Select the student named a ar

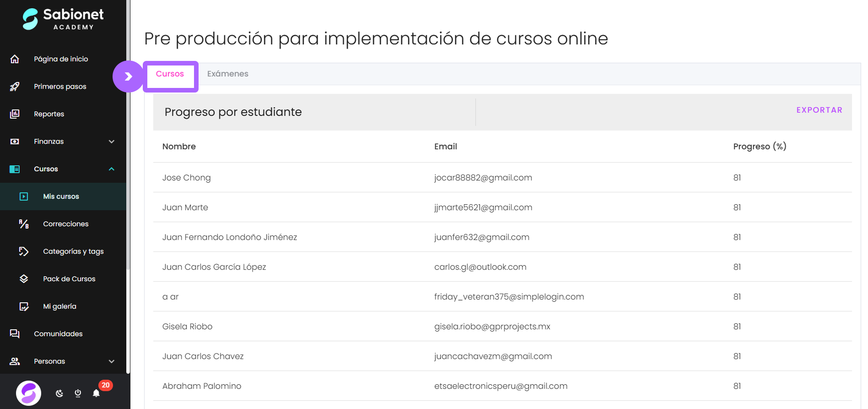[171, 297]
